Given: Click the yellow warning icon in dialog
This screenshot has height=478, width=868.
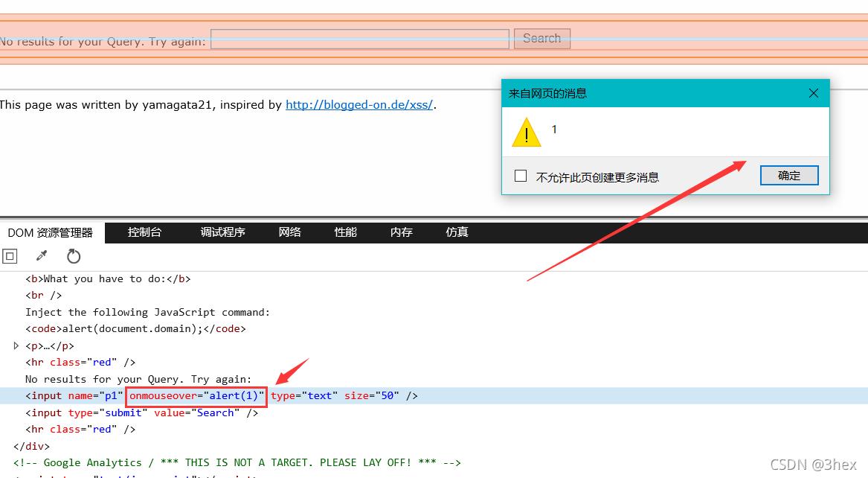Looking at the screenshot, I should (x=527, y=132).
